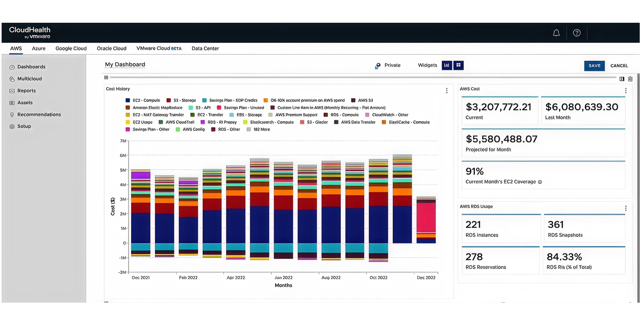Image resolution: width=644 pixels, height=324 pixels.
Task: Click the My Dashboard title to rename it
Action: [125, 64]
